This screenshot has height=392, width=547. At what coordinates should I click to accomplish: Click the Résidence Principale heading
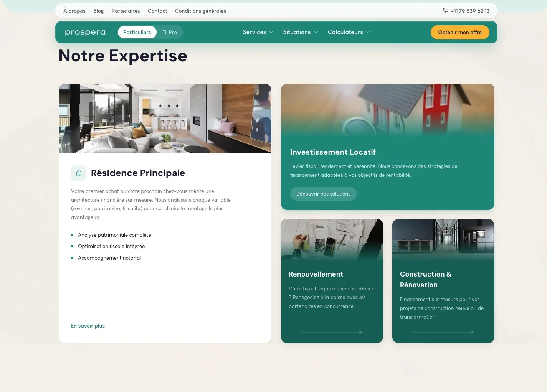(x=138, y=173)
